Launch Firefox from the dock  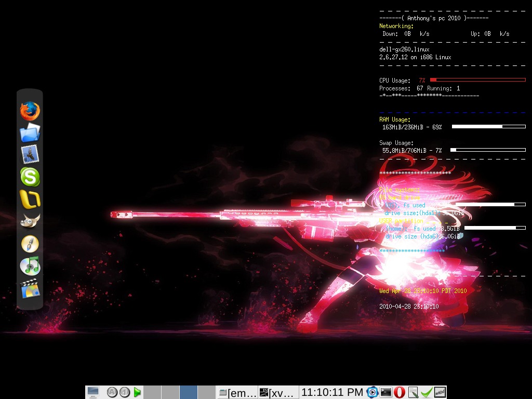point(29,110)
